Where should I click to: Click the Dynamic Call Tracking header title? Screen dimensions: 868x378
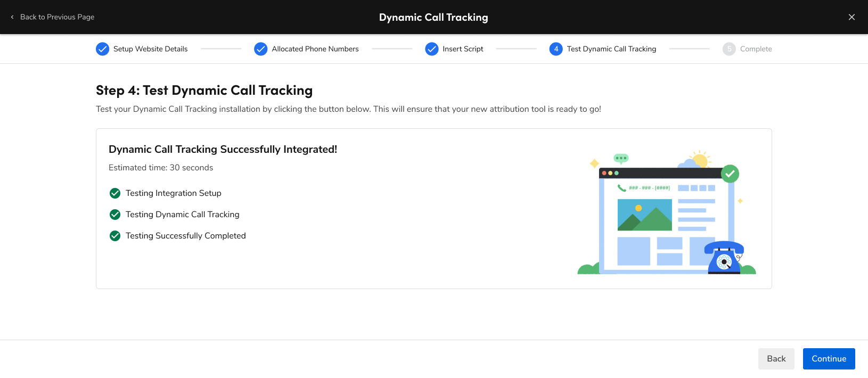(433, 17)
